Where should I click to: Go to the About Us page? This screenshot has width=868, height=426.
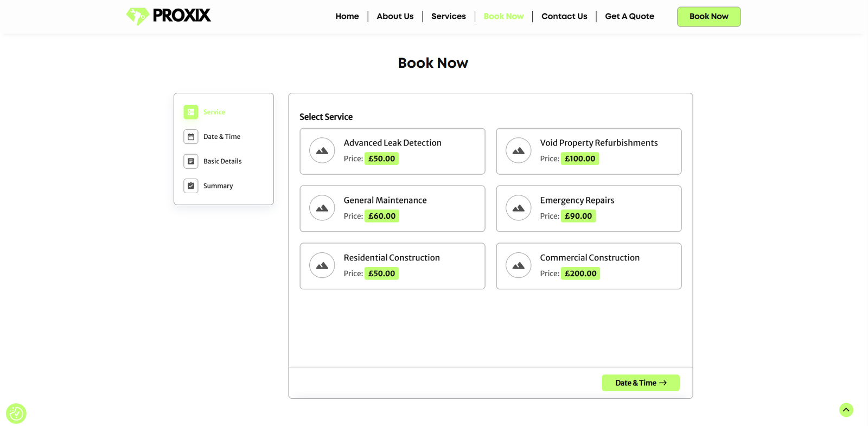tap(395, 16)
